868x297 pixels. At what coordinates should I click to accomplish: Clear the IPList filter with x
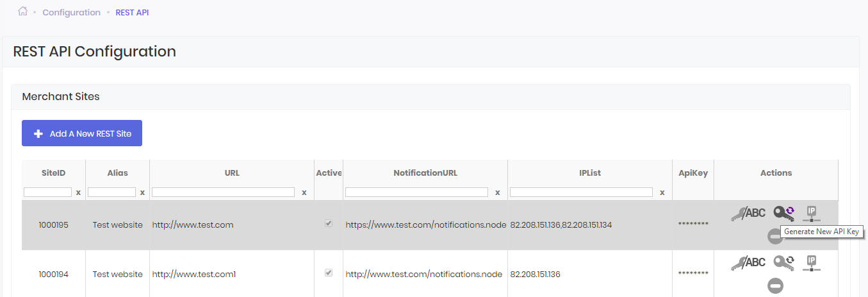(662, 192)
